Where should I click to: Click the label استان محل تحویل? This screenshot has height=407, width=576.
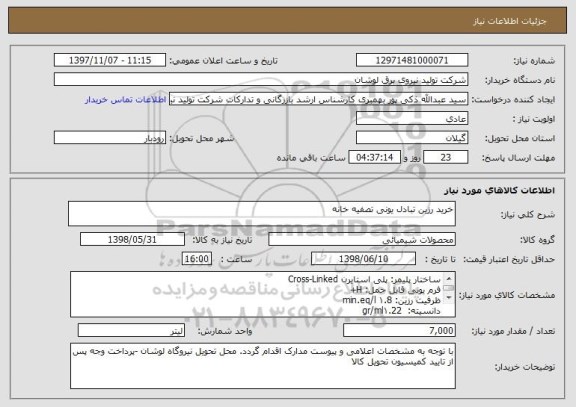click(x=520, y=138)
